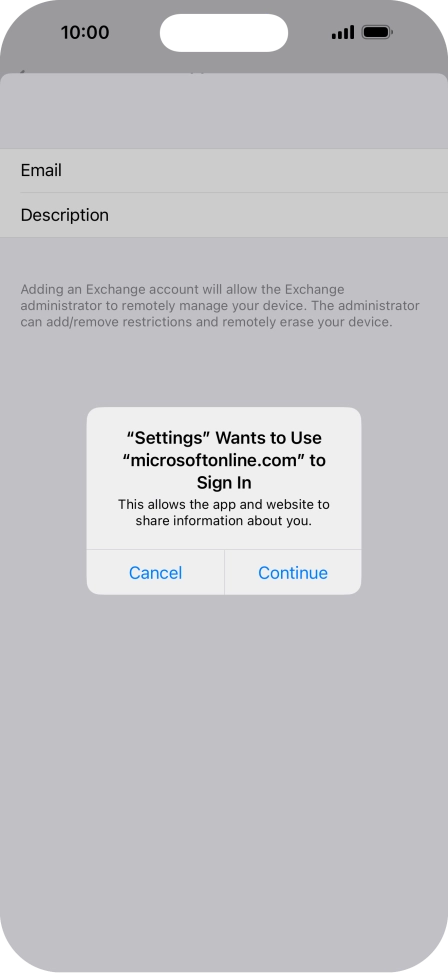The image size is (448, 973).
Task: Tap the 10:00 clock in status bar
Action: [84, 32]
